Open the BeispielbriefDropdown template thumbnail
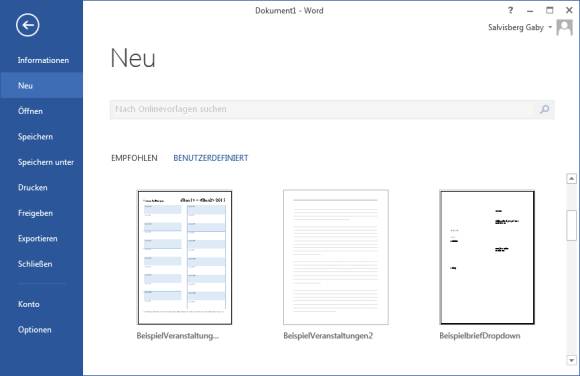This screenshot has width=580, height=376. 487,257
